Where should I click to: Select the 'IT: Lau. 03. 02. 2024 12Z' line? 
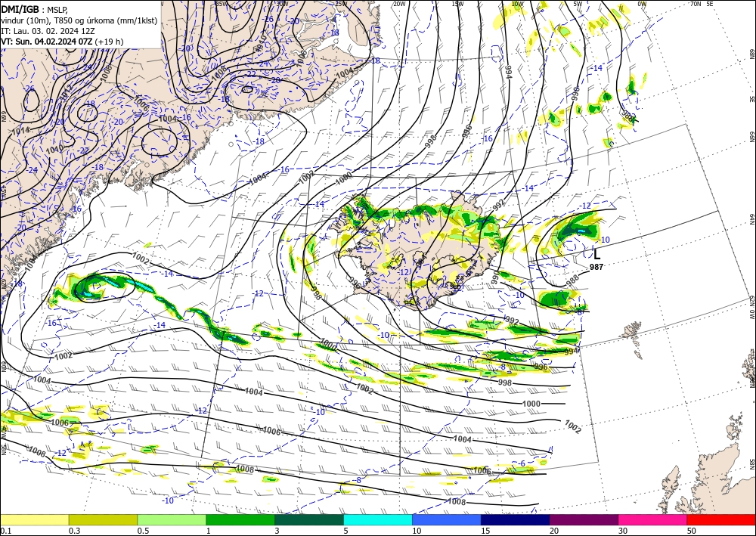pos(48,31)
